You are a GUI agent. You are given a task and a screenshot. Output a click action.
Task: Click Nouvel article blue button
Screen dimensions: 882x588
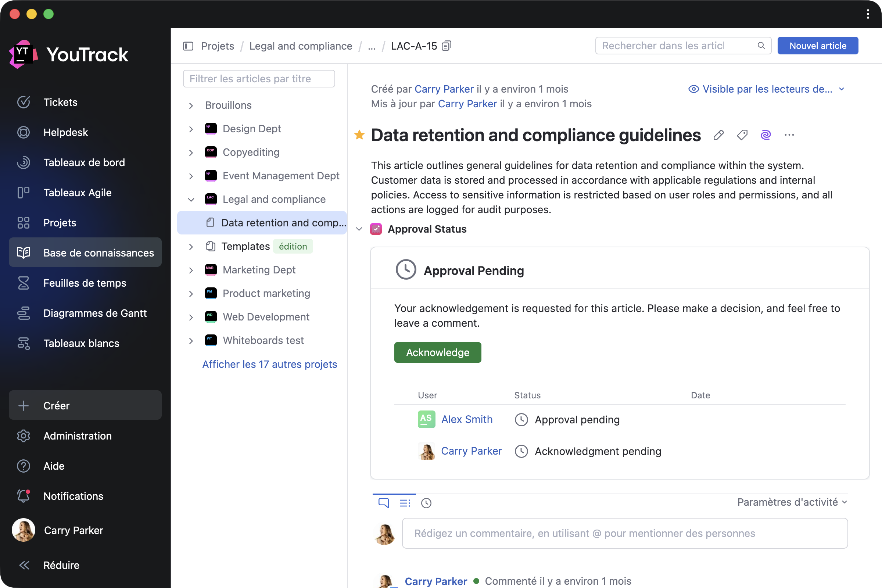pyautogui.click(x=817, y=46)
